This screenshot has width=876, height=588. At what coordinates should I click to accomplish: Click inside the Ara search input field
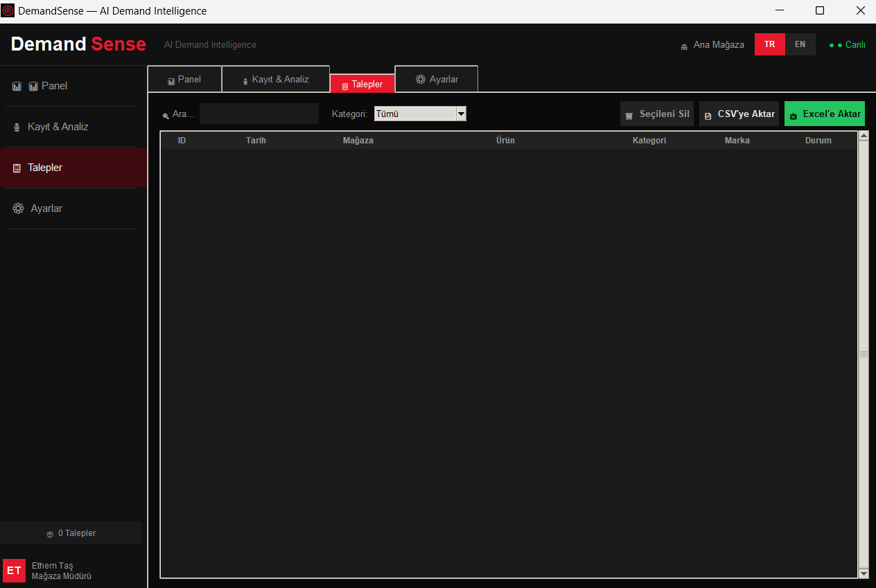click(259, 114)
